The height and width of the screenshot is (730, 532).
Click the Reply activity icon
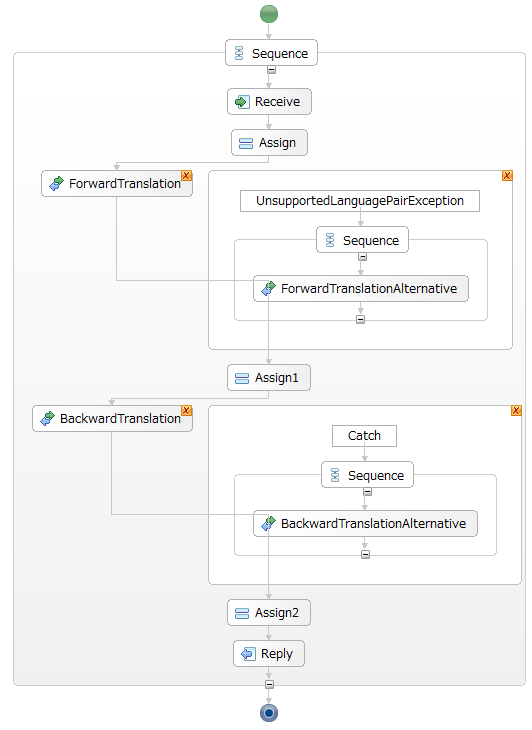click(248, 654)
